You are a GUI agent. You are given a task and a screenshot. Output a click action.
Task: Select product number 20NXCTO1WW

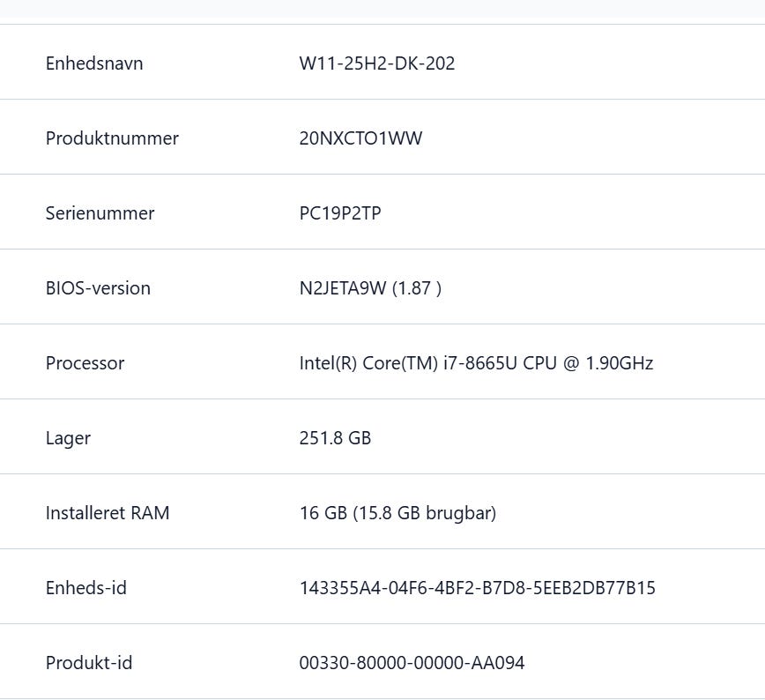tap(360, 138)
